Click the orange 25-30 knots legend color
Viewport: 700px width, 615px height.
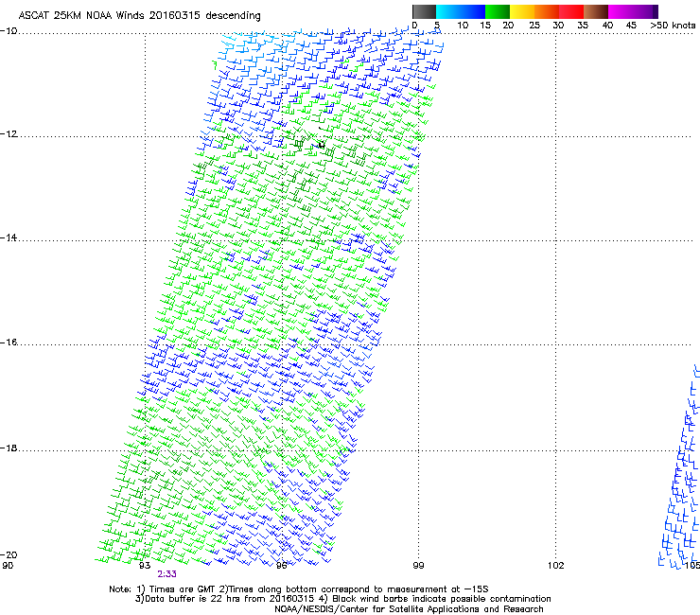[x=547, y=11]
